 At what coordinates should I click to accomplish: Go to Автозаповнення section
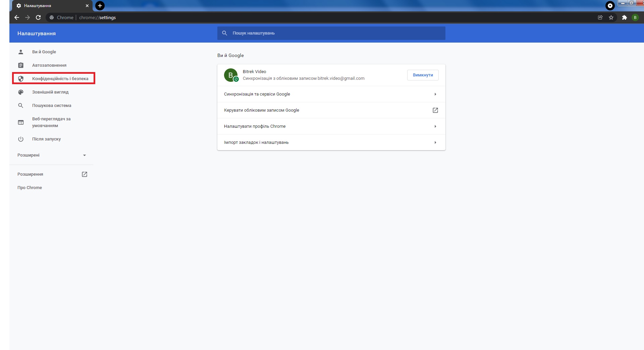tap(49, 65)
